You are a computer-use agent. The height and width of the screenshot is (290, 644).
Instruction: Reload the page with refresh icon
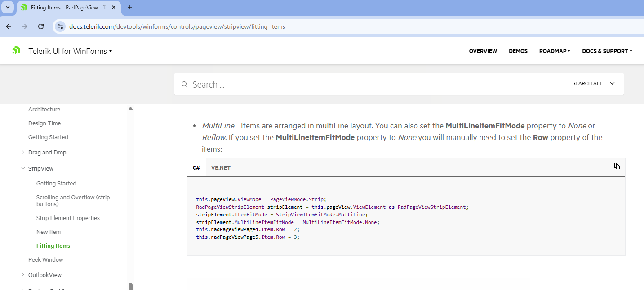click(x=41, y=26)
